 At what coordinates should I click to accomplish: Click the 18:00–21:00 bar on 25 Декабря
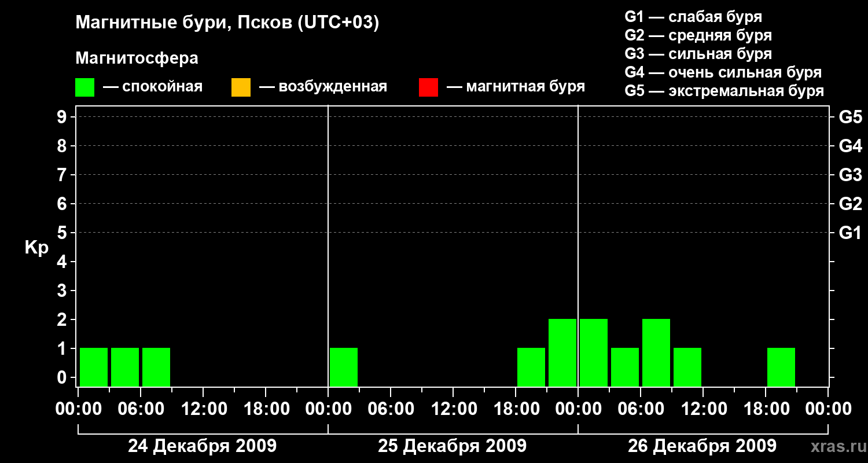click(x=531, y=367)
